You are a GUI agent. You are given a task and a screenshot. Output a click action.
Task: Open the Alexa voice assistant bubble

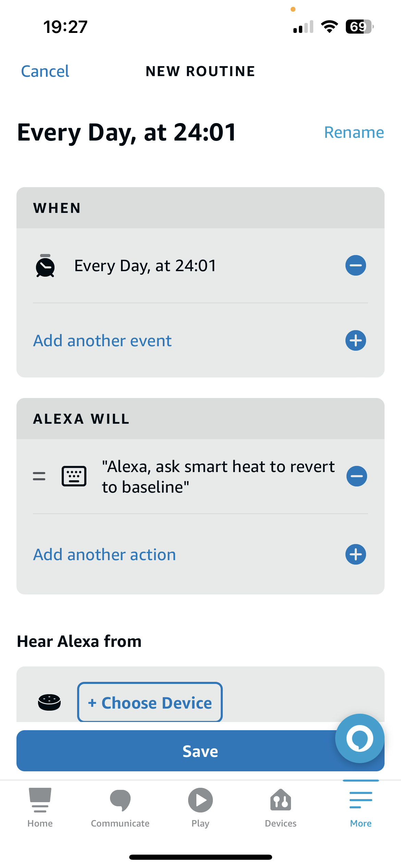coord(360,738)
